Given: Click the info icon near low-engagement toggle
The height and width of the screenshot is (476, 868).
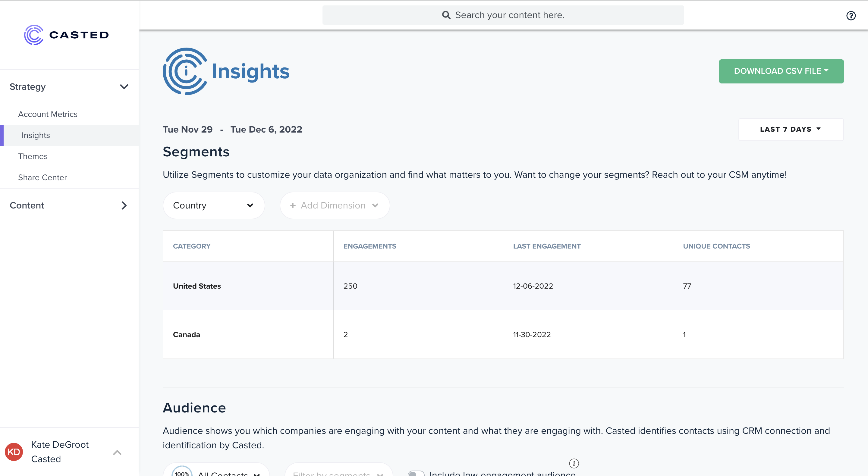Looking at the screenshot, I should coord(574,463).
